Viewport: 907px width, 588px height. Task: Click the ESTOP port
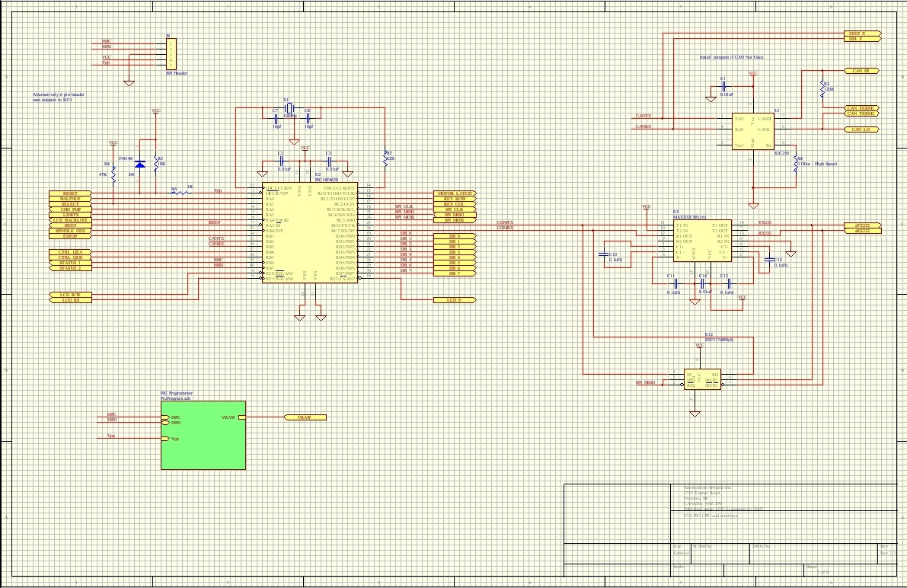click(x=70, y=235)
